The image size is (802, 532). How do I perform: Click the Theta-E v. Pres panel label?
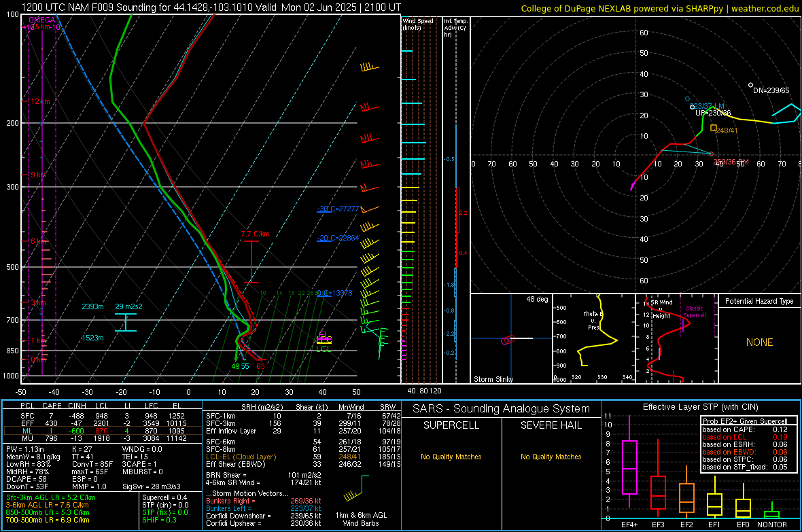593,320
